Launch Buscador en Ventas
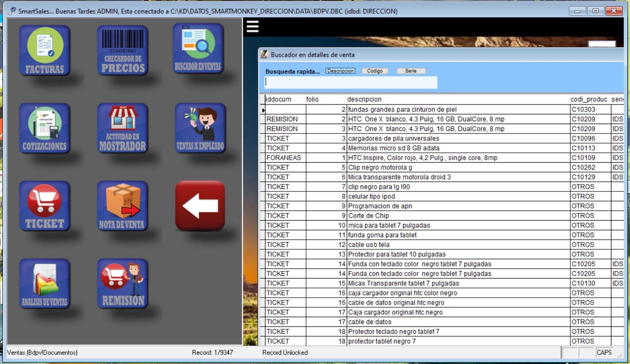This screenshot has height=364, width=630. click(198, 48)
